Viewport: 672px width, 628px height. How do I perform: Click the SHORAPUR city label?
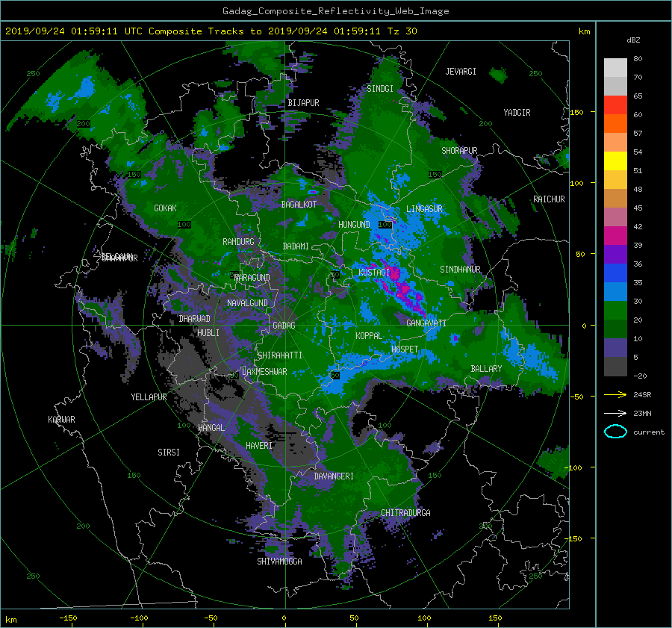point(459,151)
